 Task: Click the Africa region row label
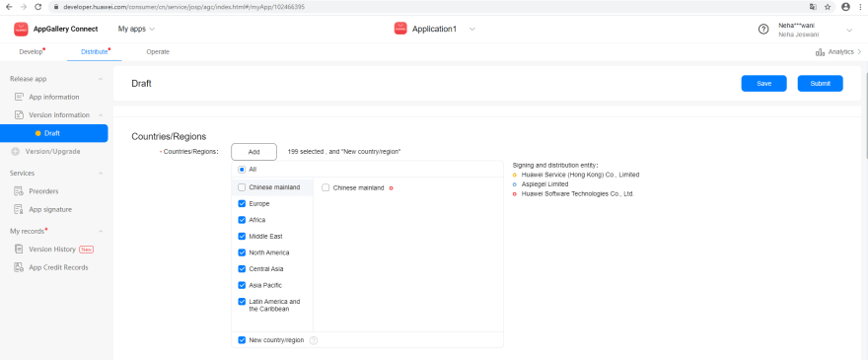click(256, 220)
